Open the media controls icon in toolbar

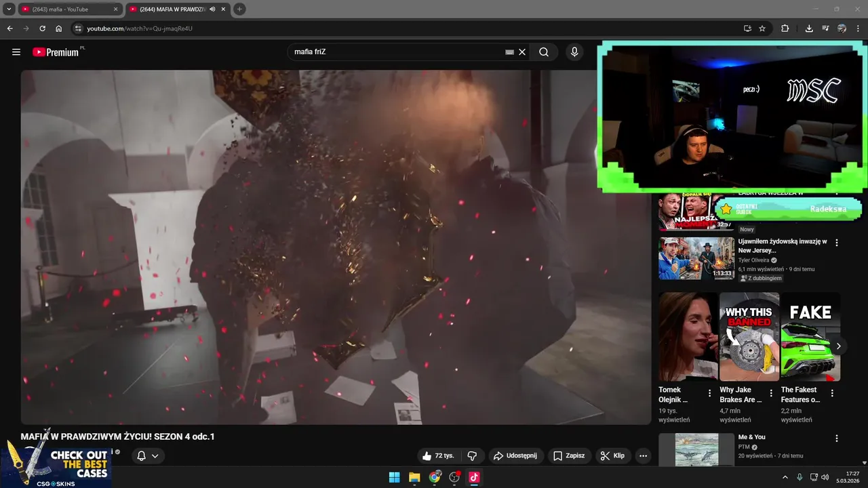(825, 28)
